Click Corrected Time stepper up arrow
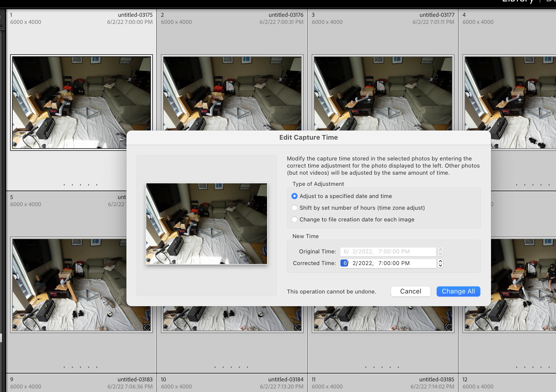Image resolution: width=556 pixels, height=392 pixels. [440, 261]
